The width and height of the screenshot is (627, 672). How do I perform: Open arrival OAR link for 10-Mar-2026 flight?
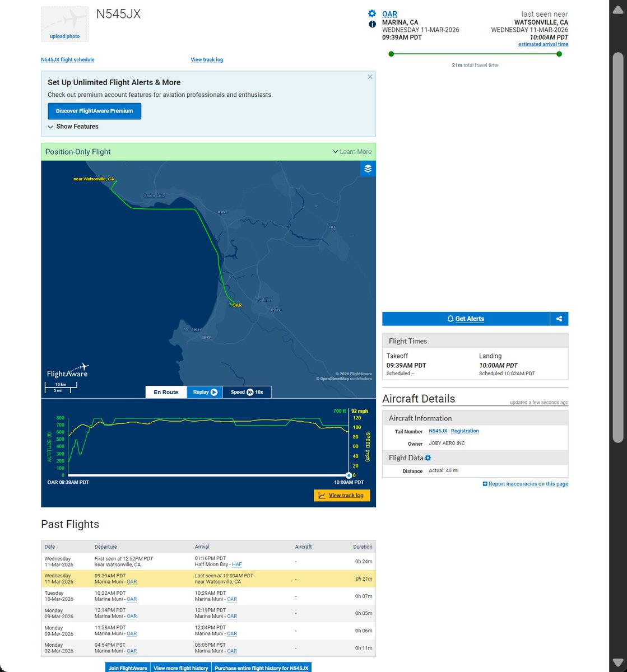point(232,599)
